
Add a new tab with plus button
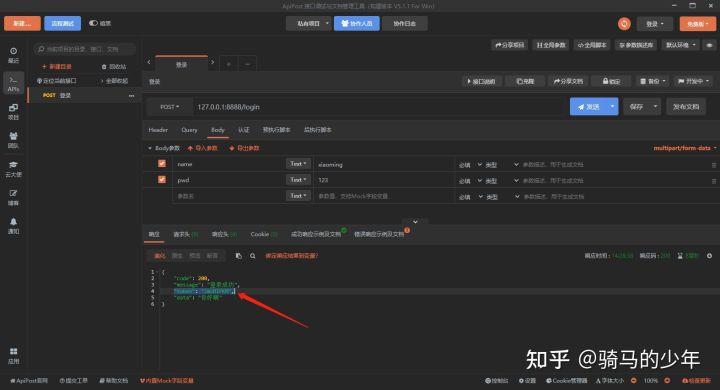coord(228,64)
